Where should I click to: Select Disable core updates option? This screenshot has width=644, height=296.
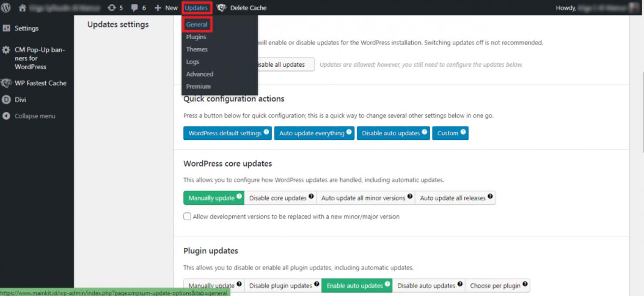pos(281,198)
